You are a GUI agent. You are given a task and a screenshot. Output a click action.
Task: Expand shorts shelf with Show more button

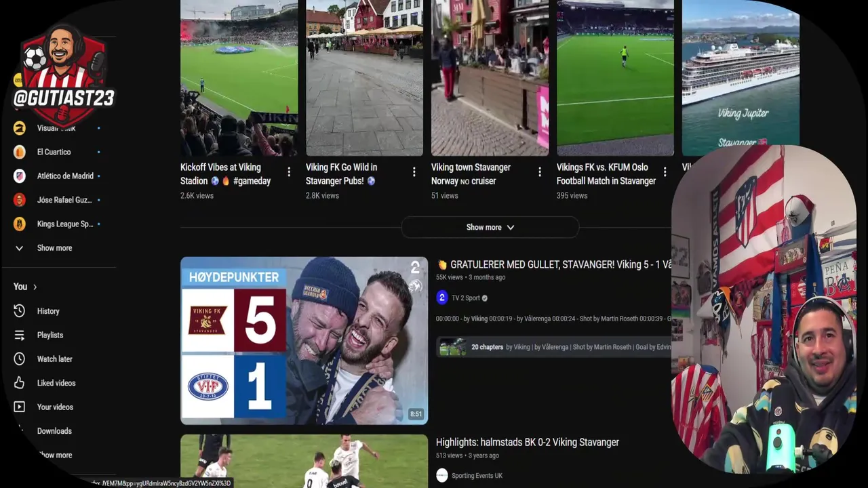pos(490,227)
